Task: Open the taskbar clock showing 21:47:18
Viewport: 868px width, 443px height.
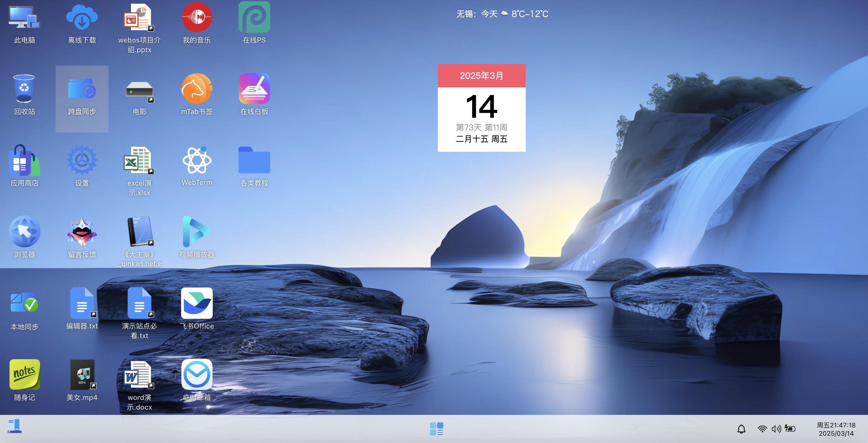Action: coord(836,429)
